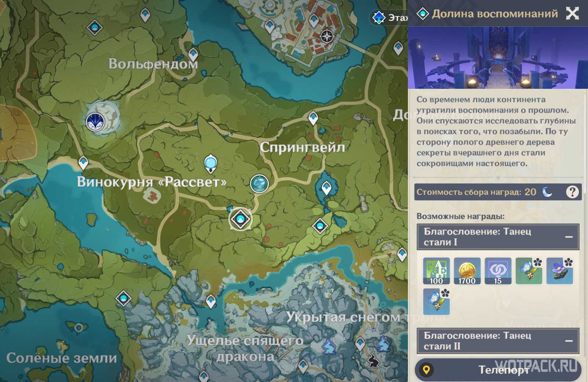
Task: Click the Винокурня «Рассвет» label
Action: point(151,182)
